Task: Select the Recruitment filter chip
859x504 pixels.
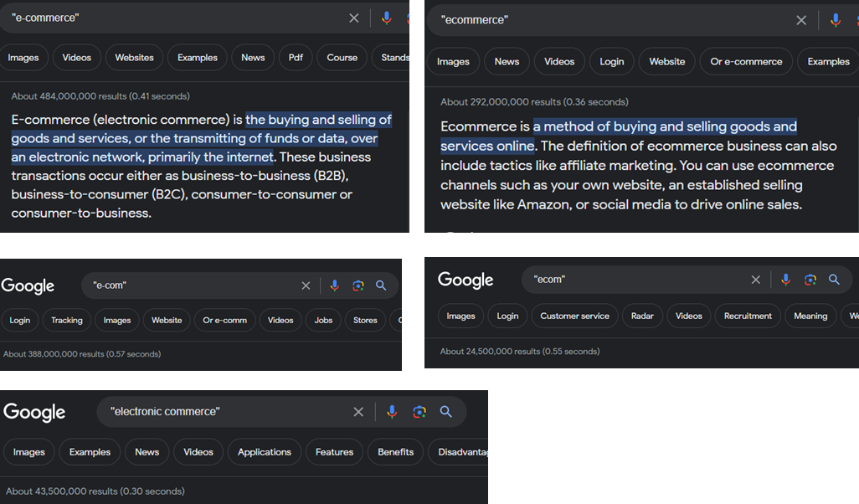Action: 748,316
